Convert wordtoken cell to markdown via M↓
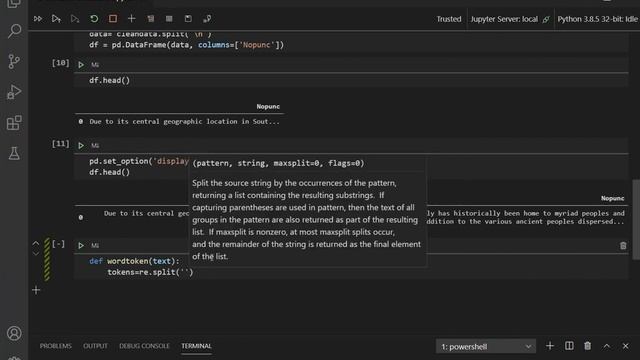Image resolution: width=640 pixels, height=360 pixels. point(95,245)
